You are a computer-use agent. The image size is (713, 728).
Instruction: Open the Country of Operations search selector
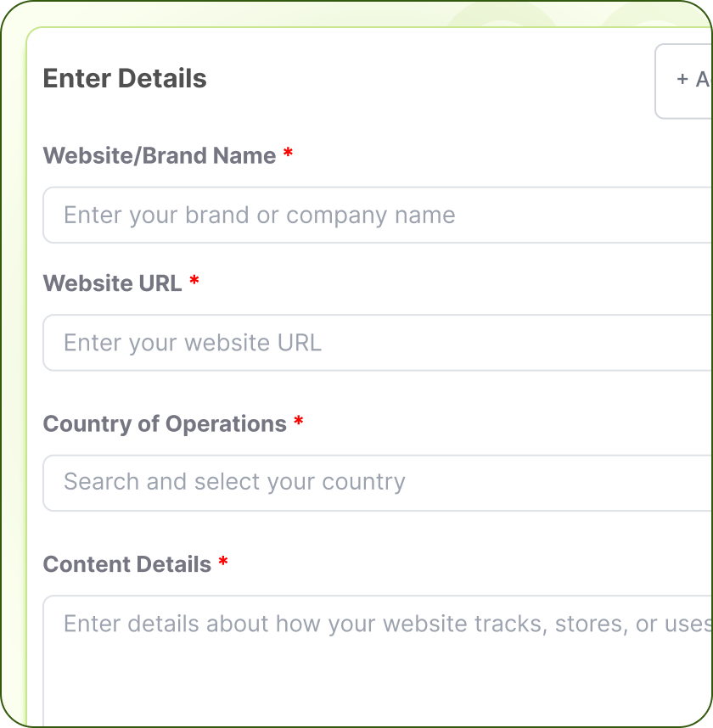coord(373,482)
